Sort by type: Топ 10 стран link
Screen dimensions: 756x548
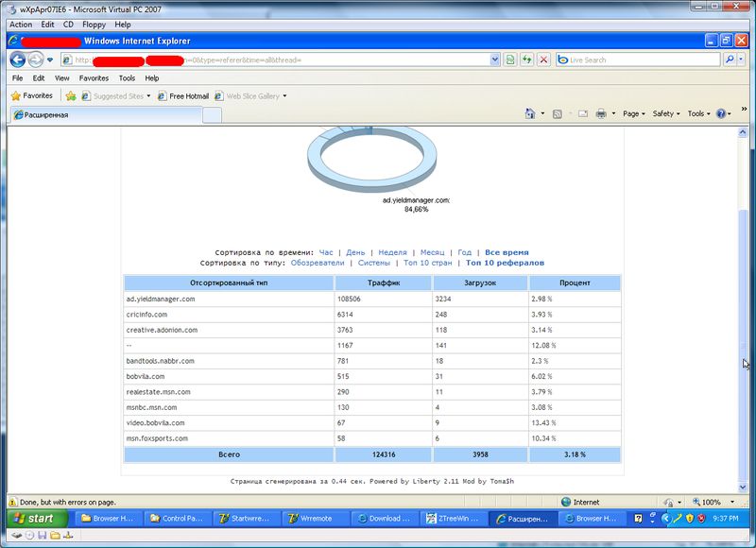point(428,264)
